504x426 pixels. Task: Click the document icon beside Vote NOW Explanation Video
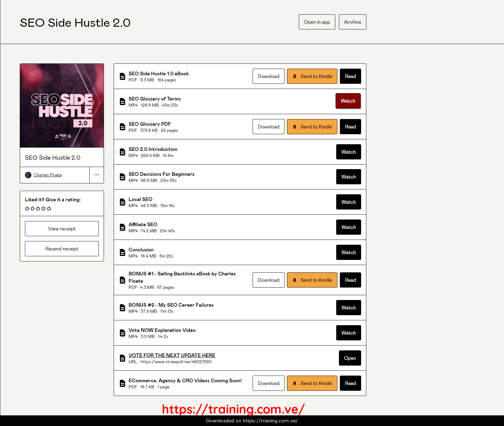point(123,333)
